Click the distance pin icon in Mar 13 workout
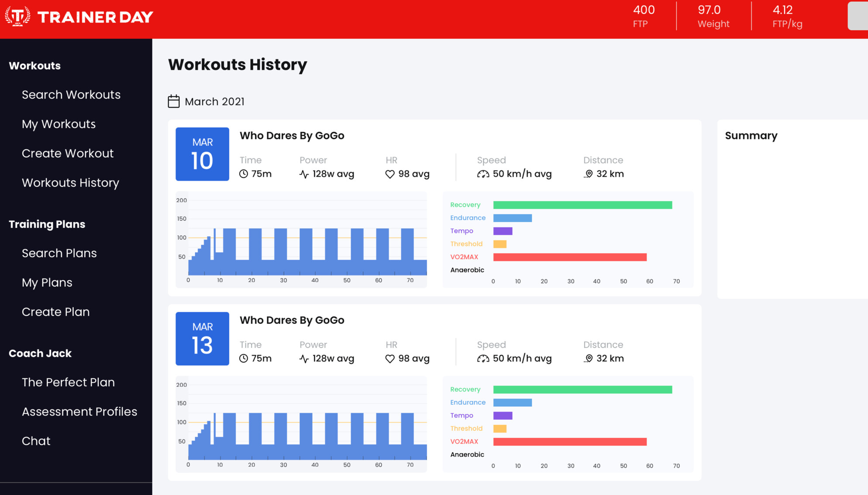Screen dimensions: 868x495 click(x=589, y=359)
